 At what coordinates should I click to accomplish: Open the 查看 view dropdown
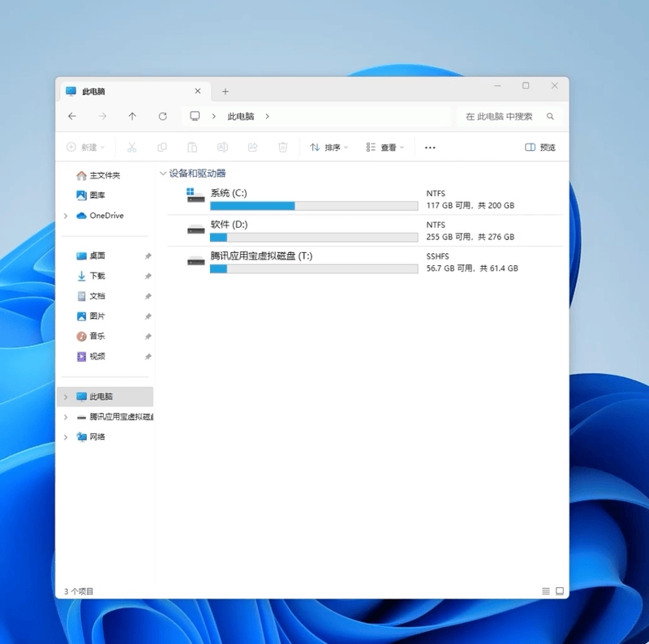point(385,148)
